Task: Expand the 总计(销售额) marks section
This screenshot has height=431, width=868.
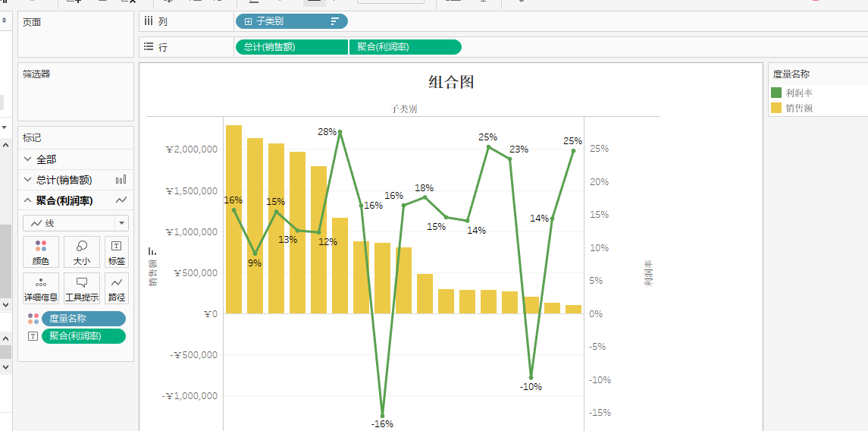Action: (x=28, y=180)
